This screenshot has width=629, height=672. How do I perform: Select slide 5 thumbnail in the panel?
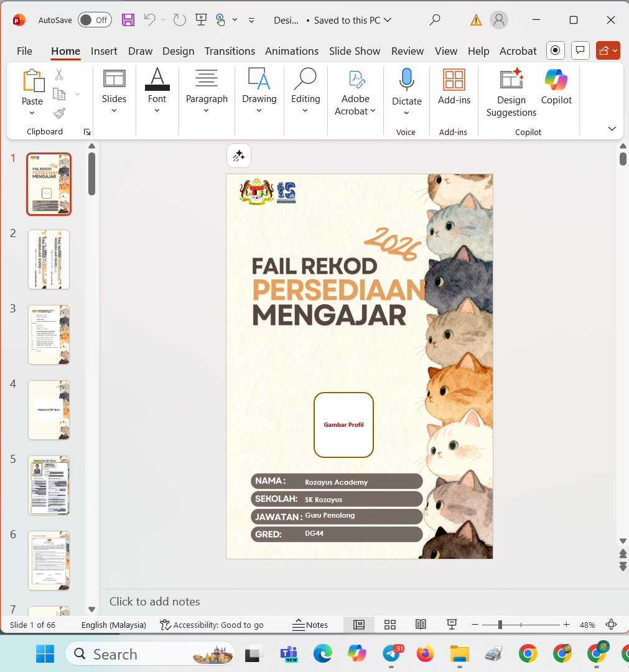point(49,486)
